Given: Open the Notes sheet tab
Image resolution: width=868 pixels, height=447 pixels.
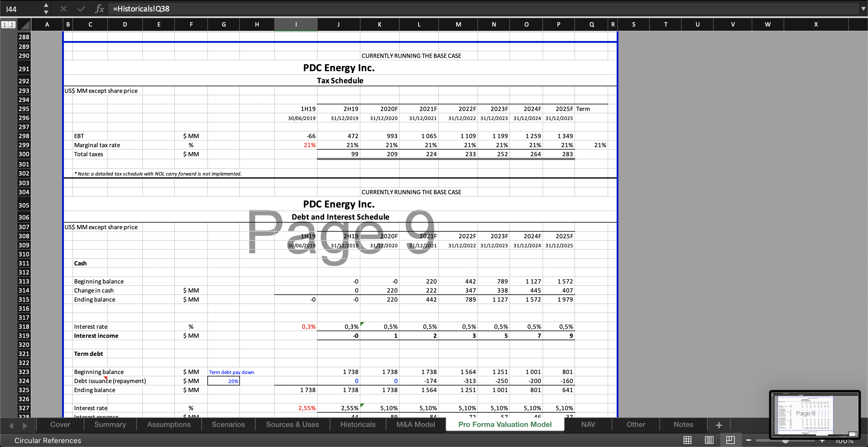Looking at the screenshot, I should click(683, 424).
